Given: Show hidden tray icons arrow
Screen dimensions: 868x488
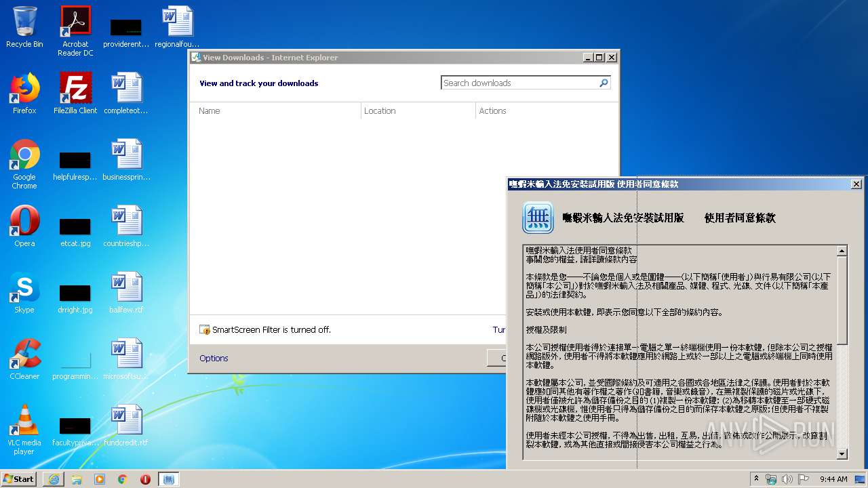Looking at the screenshot, I should point(756,479).
